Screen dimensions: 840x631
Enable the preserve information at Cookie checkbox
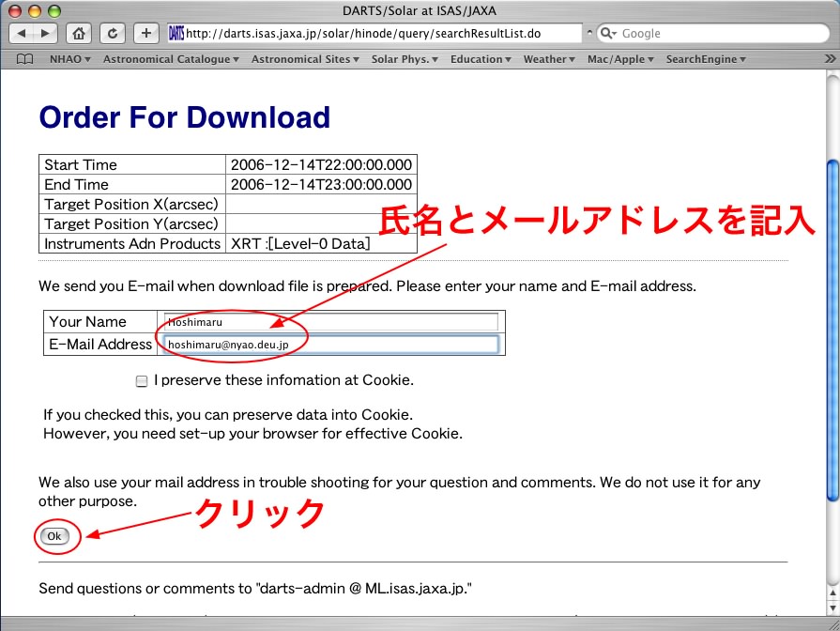[142, 381]
